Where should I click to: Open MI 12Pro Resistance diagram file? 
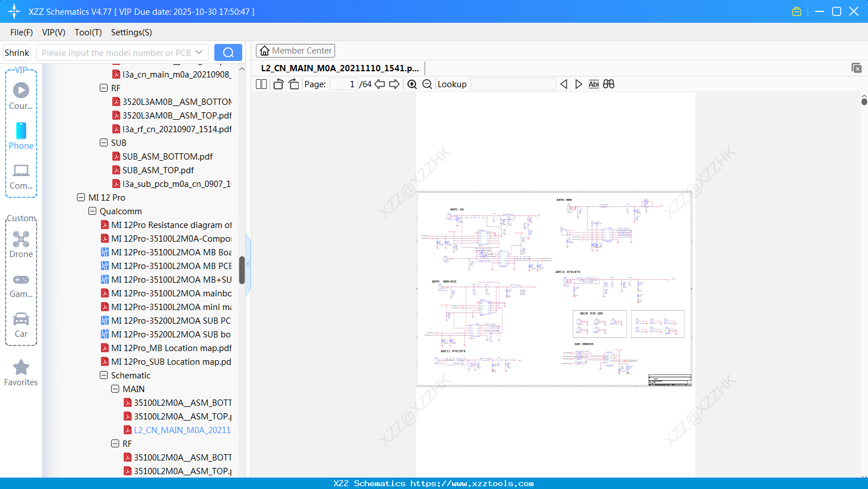pos(166,225)
